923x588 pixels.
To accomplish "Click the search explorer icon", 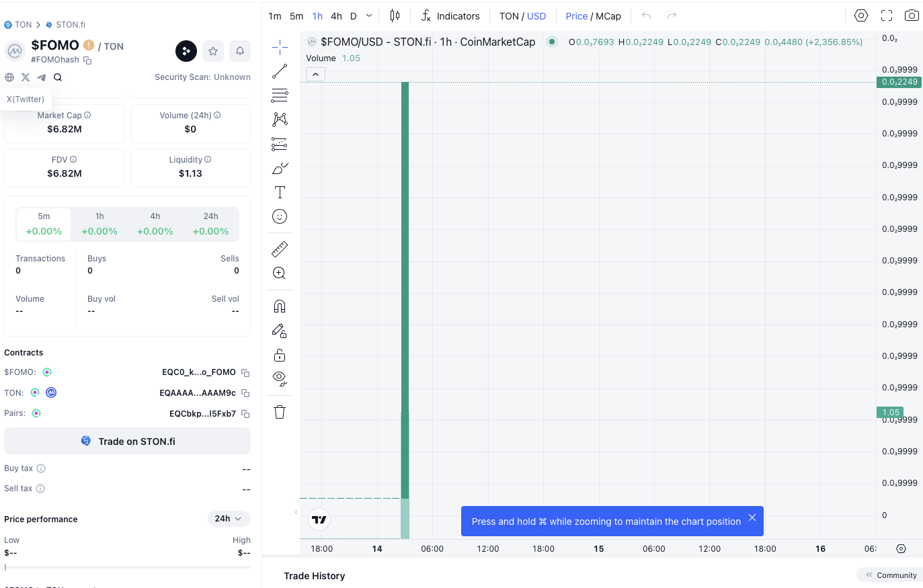I will coord(58,77).
